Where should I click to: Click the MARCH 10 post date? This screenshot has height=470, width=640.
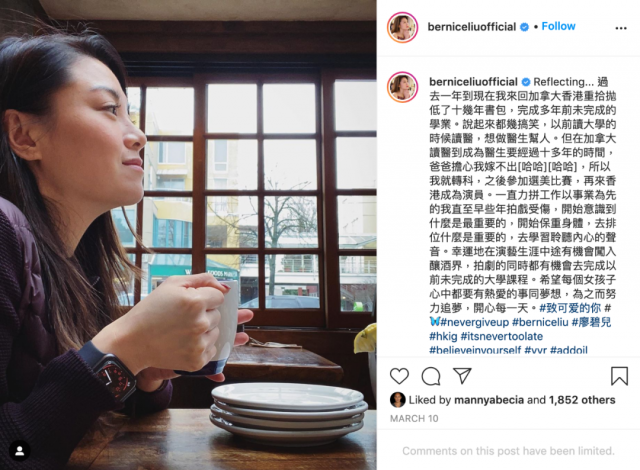pyautogui.click(x=414, y=419)
